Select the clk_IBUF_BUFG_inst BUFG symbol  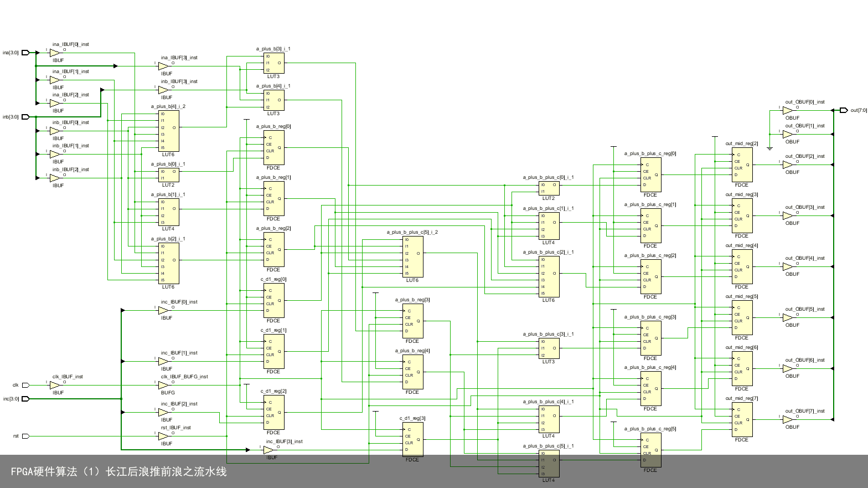point(163,385)
